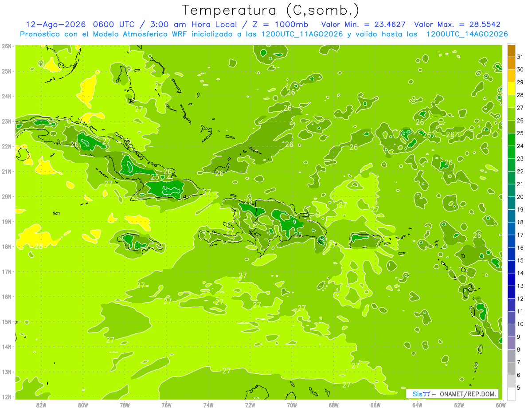Click the brown-orange colorbar segment above 31
532x411 pixels.
pos(511,51)
